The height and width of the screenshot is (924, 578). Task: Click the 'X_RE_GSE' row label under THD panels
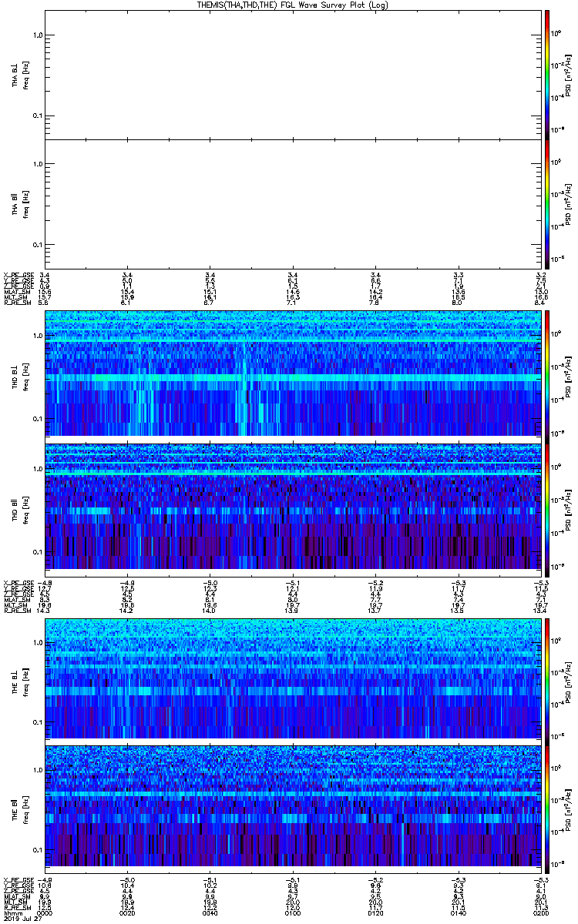coord(18,583)
